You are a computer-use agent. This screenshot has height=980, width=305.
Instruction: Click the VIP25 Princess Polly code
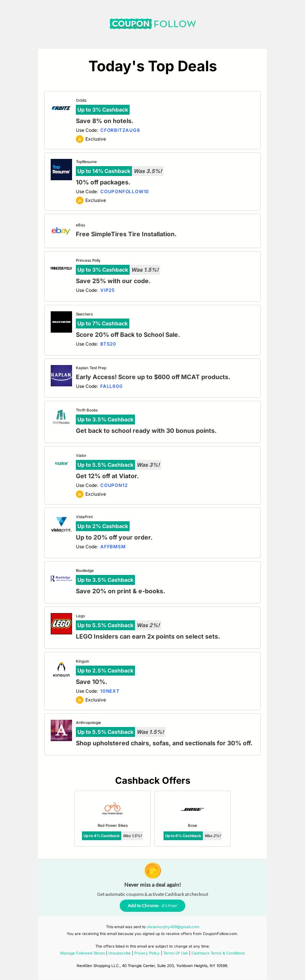pyautogui.click(x=108, y=290)
